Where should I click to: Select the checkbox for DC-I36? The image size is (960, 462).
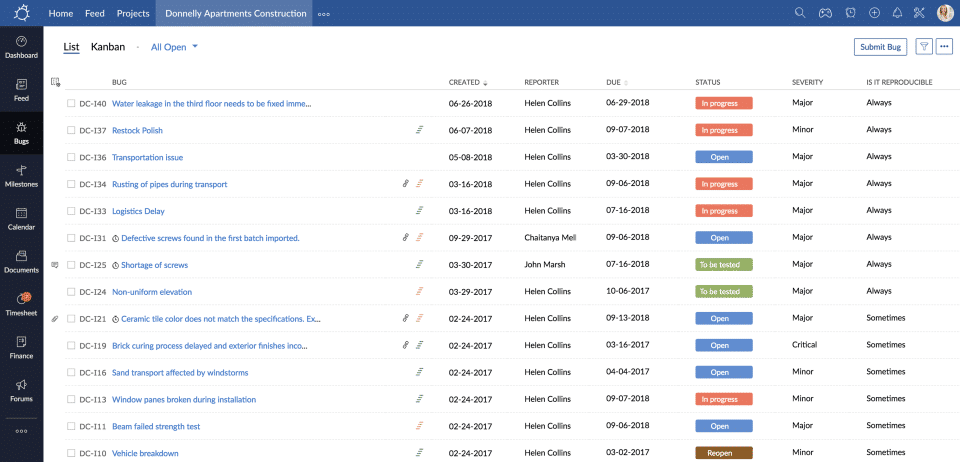click(x=71, y=157)
